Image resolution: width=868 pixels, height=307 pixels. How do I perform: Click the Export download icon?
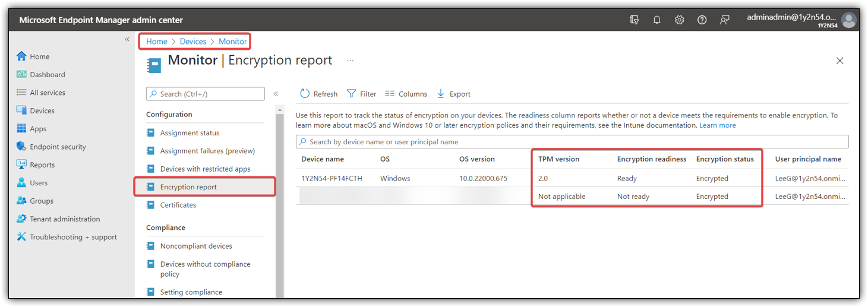tap(441, 94)
